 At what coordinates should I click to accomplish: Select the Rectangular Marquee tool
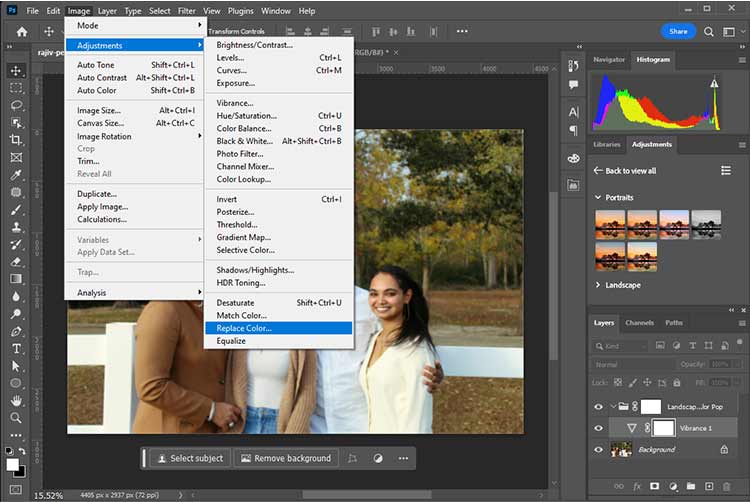point(16,87)
